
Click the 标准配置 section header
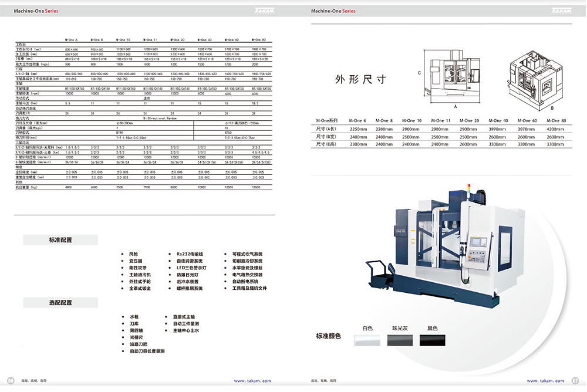coord(60,240)
